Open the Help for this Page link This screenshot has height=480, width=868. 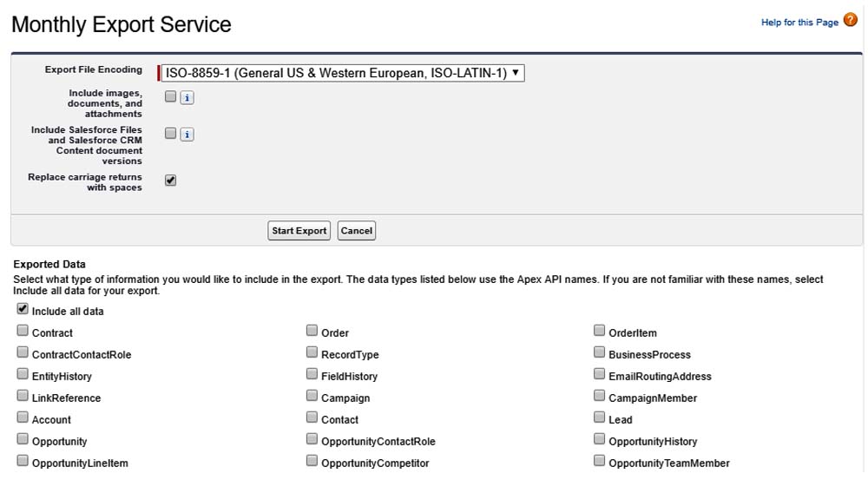click(799, 23)
